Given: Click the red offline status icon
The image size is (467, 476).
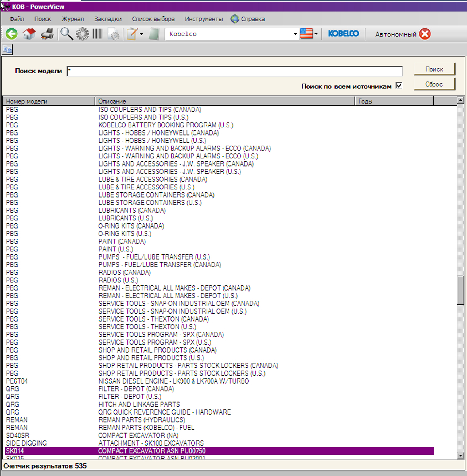Looking at the screenshot, I should pos(425,34).
